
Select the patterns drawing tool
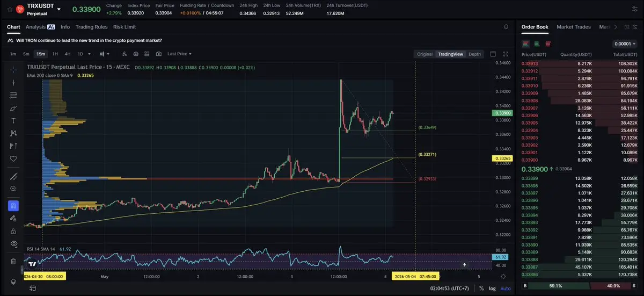point(13,133)
